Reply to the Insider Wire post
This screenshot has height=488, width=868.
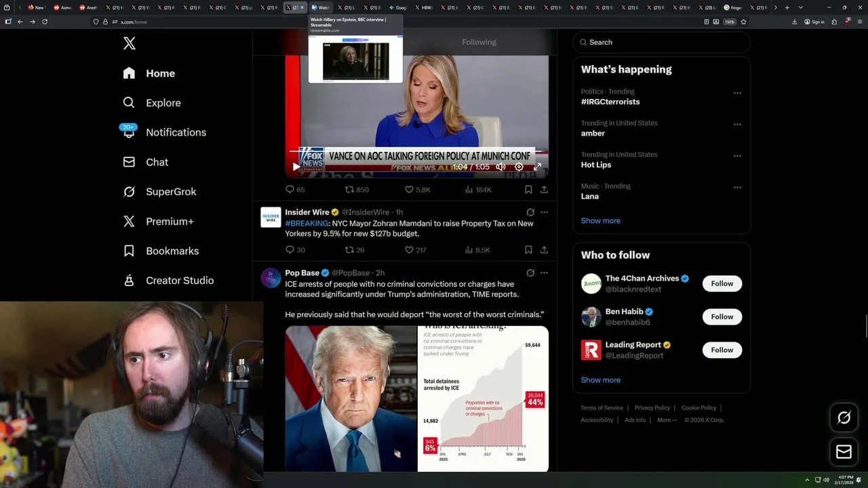pos(295,250)
